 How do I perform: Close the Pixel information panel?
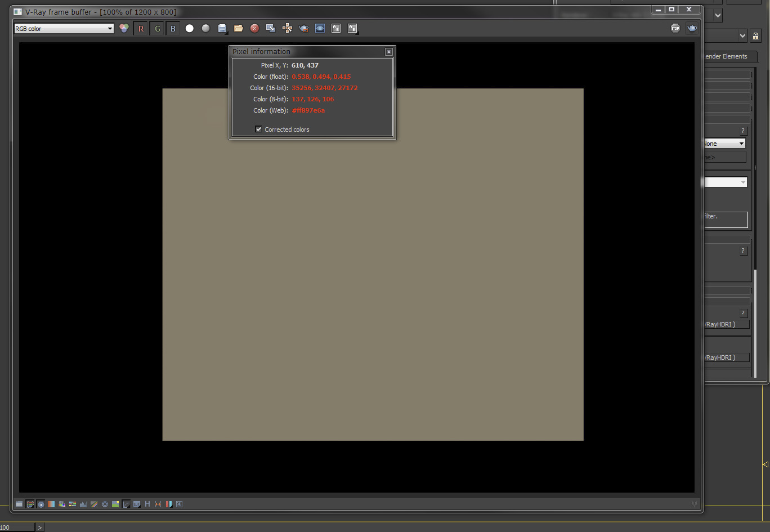point(388,51)
